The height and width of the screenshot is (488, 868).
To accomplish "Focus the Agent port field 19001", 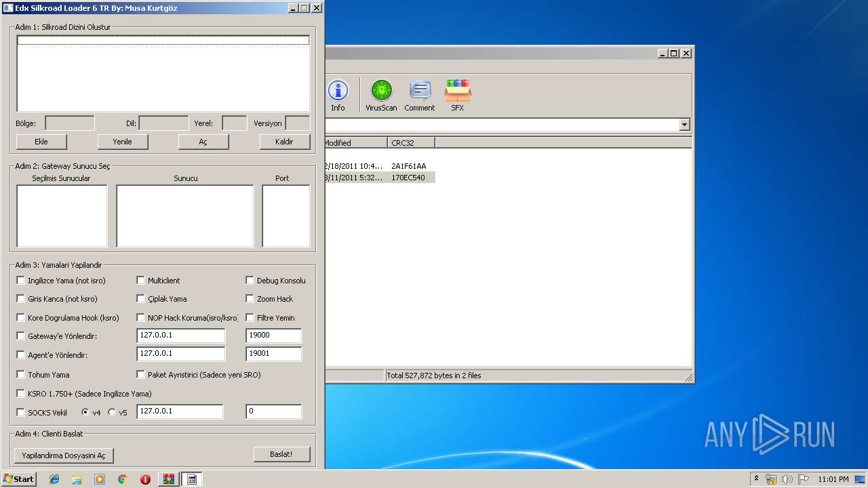I will point(273,354).
